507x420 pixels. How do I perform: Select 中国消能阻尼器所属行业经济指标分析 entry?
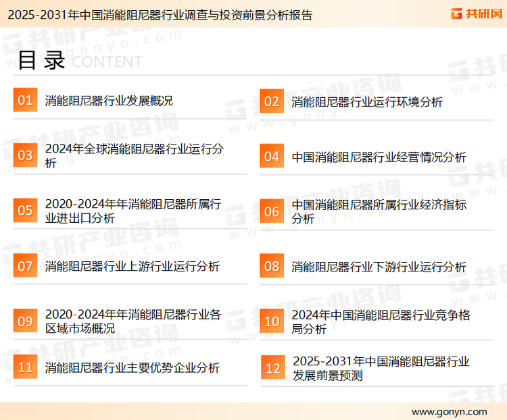(x=379, y=212)
